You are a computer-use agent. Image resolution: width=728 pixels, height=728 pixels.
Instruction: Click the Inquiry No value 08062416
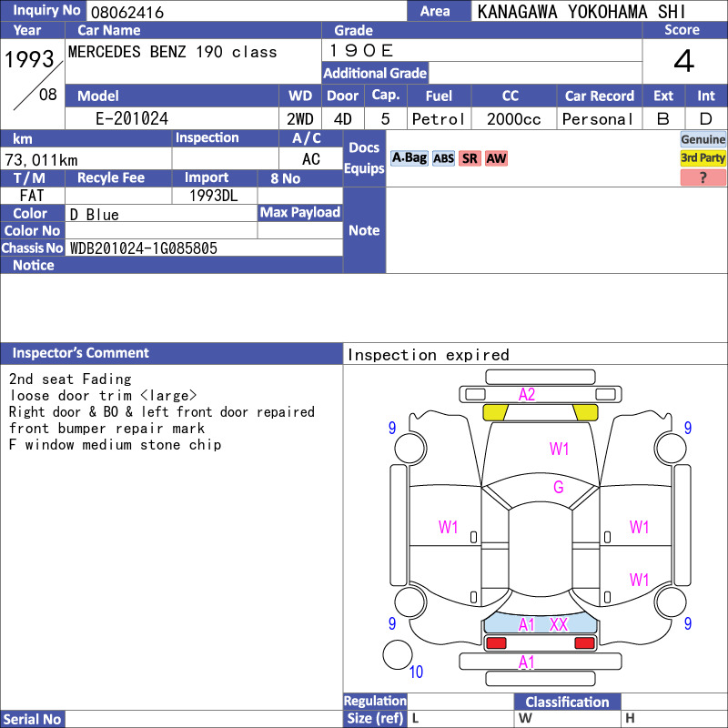[127, 12]
